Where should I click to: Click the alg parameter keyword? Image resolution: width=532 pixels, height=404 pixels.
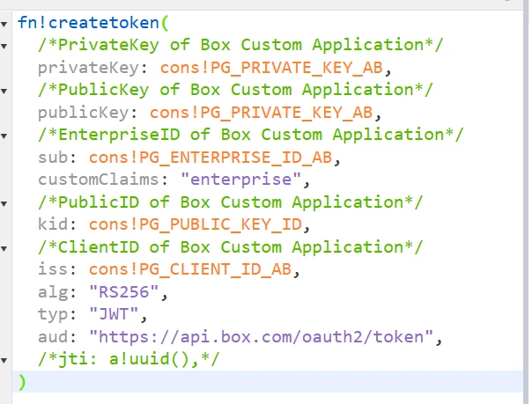[x=53, y=292]
